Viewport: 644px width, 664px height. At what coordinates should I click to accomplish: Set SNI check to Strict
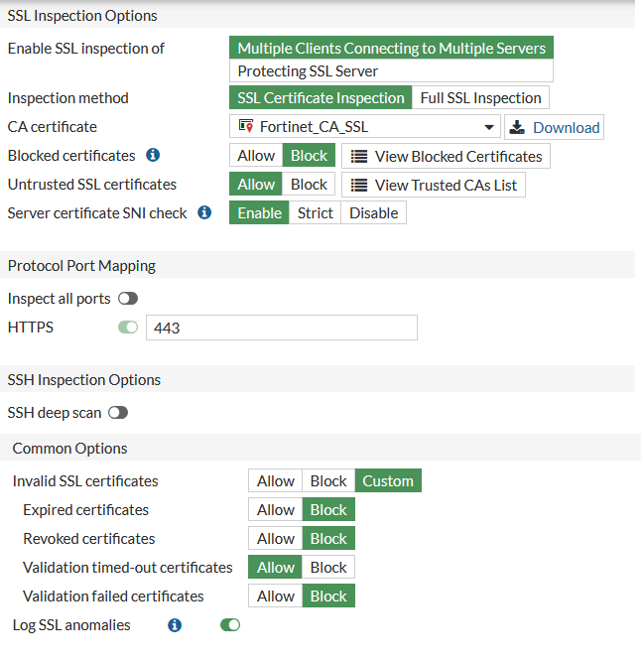click(x=315, y=212)
